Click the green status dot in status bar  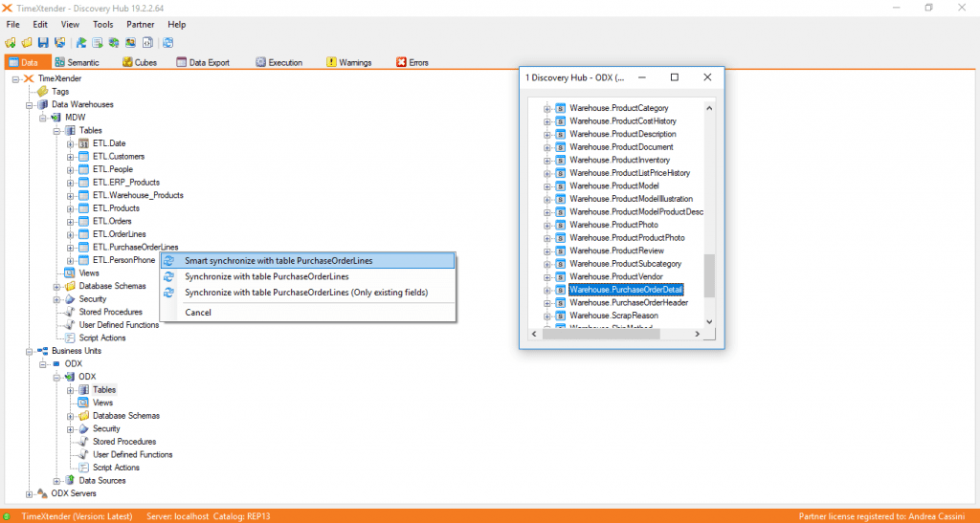click(x=7, y=516)
